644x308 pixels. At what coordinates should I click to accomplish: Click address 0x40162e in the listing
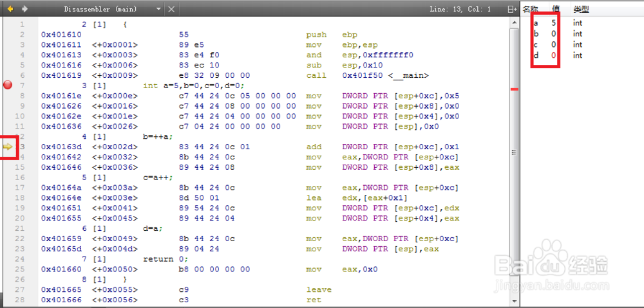click(61, 116)
